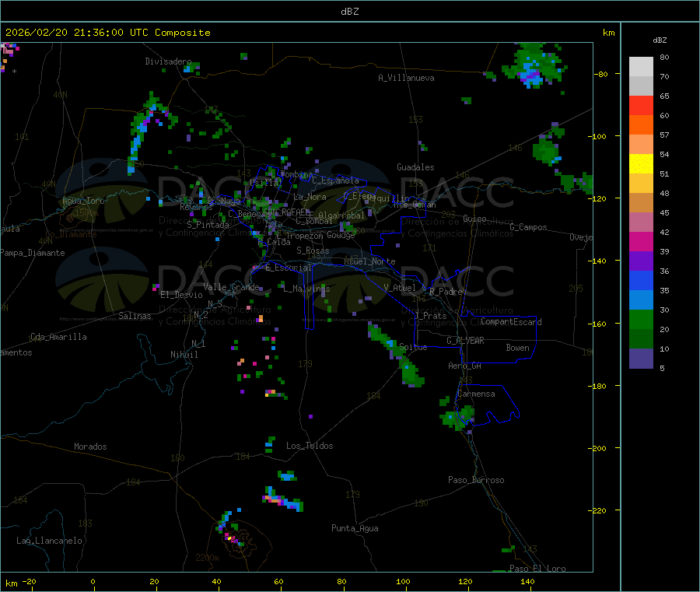Click the G_ALVEAR map label
The width and height of the screenshot is (700, 592).
point(465,341)
